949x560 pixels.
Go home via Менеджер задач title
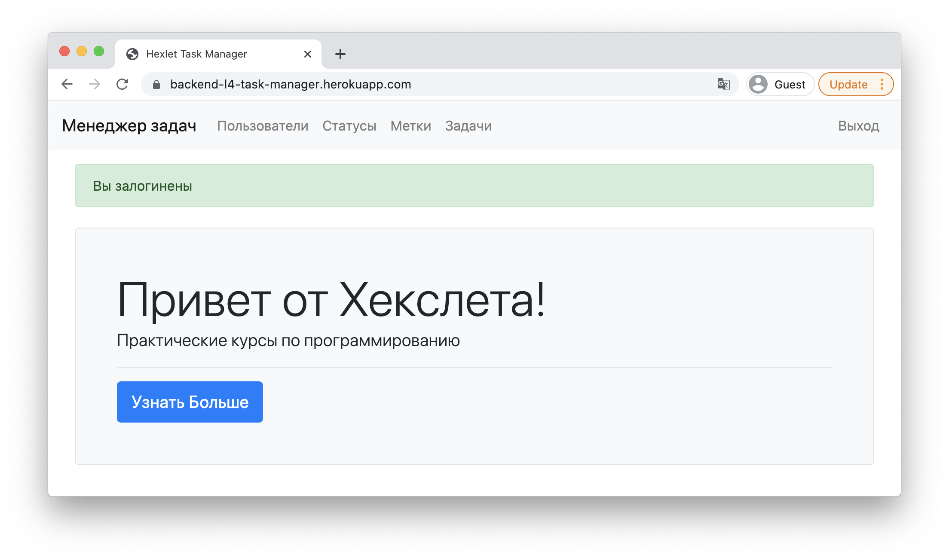(x=129, y=126)
